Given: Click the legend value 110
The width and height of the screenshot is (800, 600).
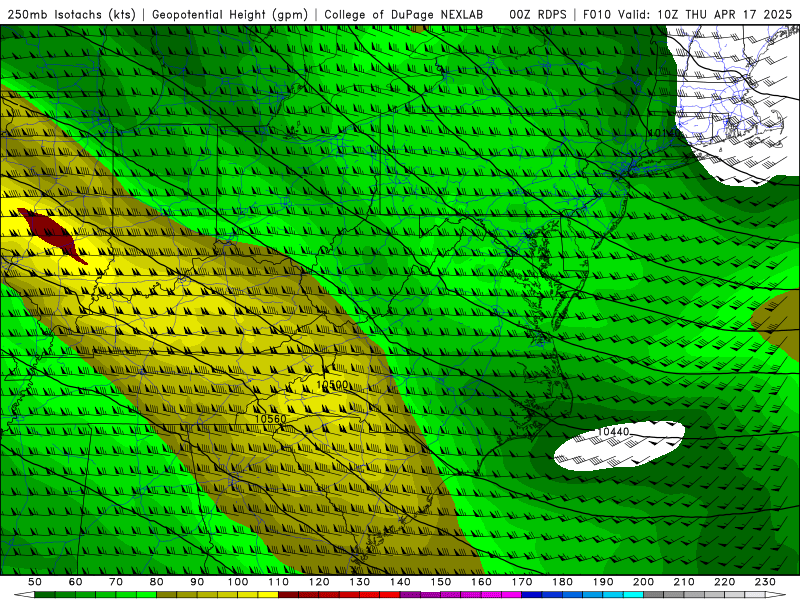Looking at the screenshot, I should (x=279, y=582).
